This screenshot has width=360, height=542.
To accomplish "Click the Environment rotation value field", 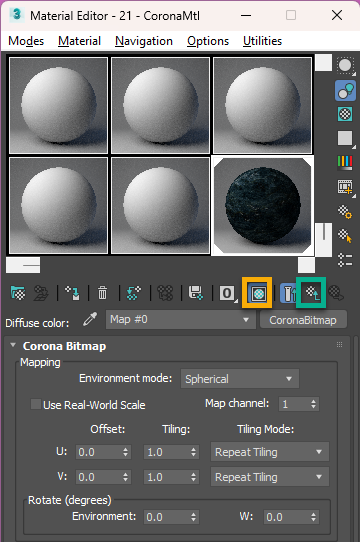I will pos(166,517).
